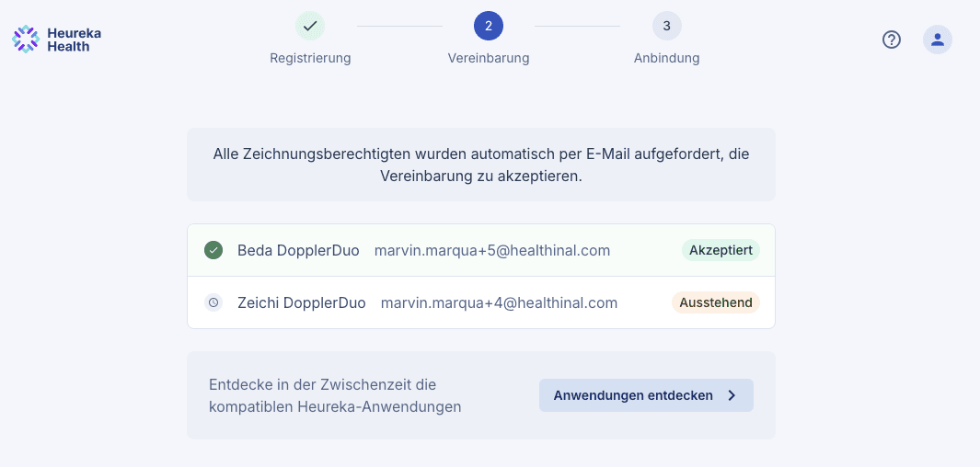Click the Anbindung step label
980x467 pixels.
(x=667, y=58)
